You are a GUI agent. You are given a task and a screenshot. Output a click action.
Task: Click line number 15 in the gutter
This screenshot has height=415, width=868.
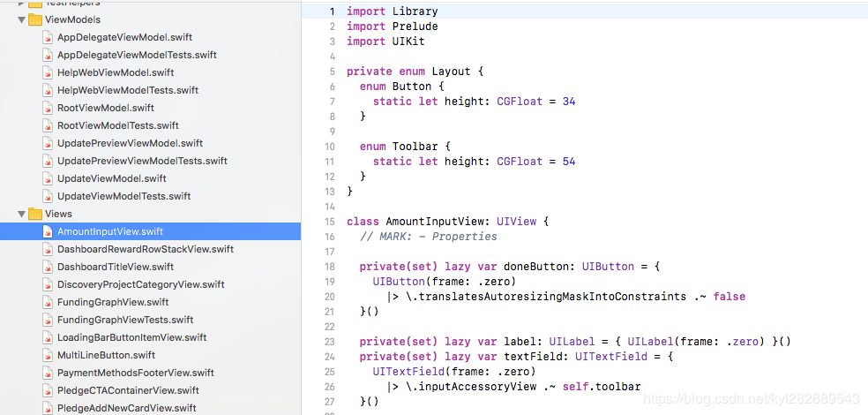click(330, 222)
